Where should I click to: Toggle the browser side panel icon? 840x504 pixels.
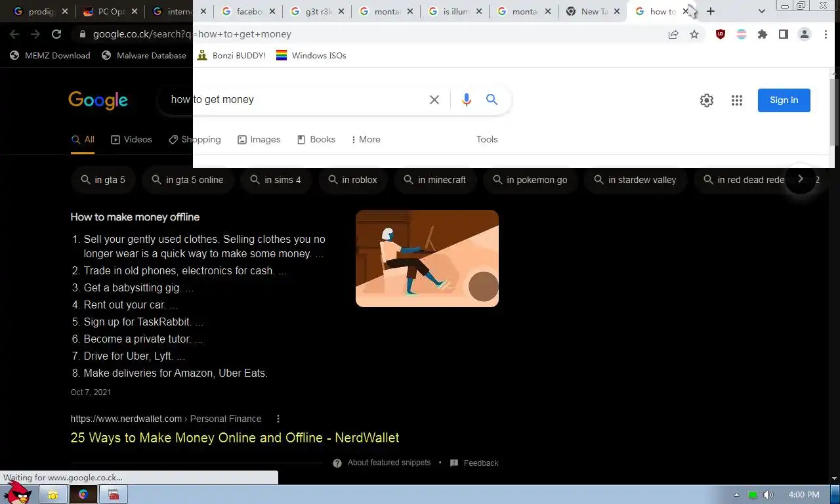(x=783, y=34)
